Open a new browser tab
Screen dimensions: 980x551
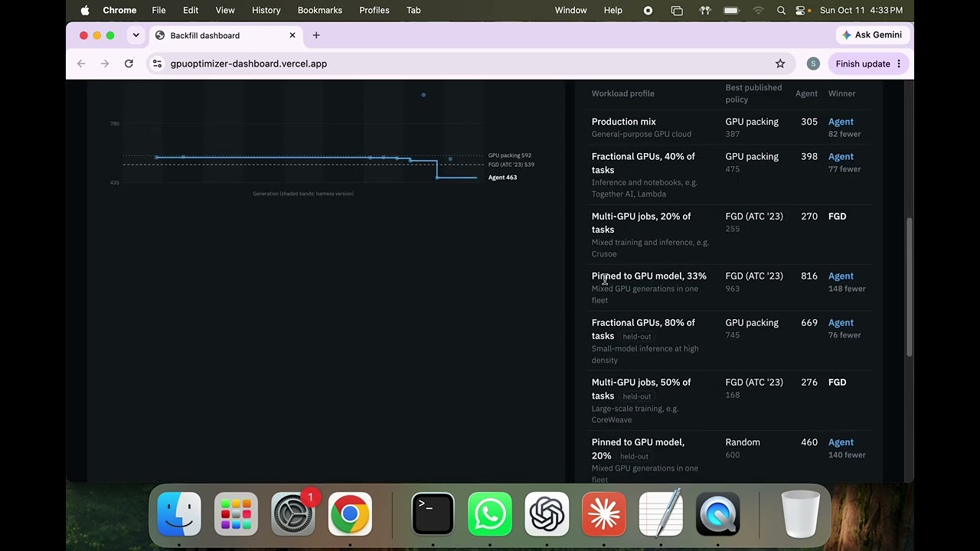pos(316,35)
